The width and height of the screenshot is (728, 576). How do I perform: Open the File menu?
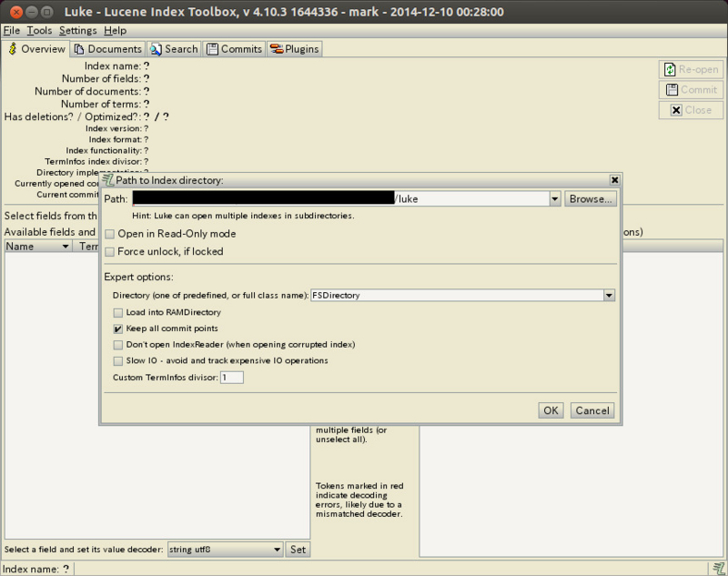[12, 31]
